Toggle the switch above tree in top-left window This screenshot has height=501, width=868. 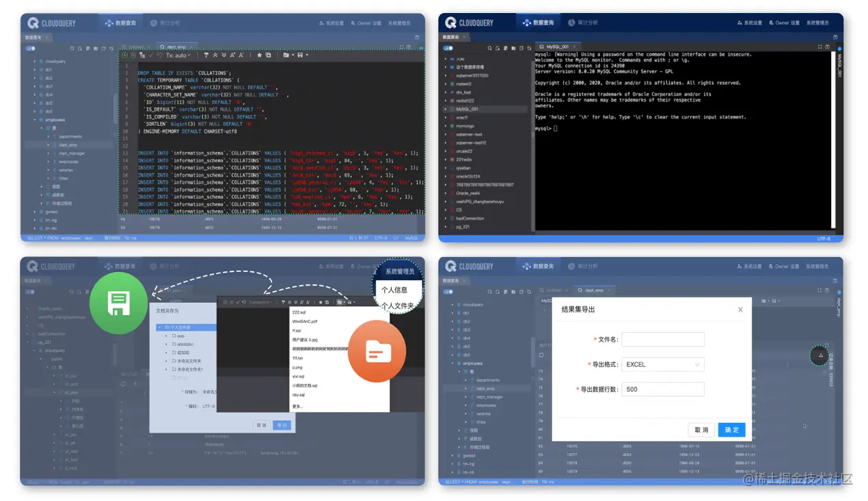31,49
